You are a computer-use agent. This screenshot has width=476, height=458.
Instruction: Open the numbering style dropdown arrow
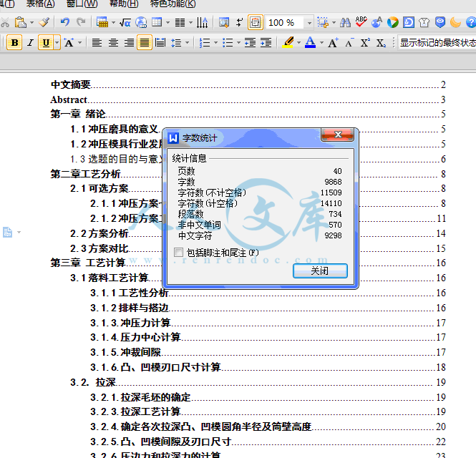[x=216, y=43]
